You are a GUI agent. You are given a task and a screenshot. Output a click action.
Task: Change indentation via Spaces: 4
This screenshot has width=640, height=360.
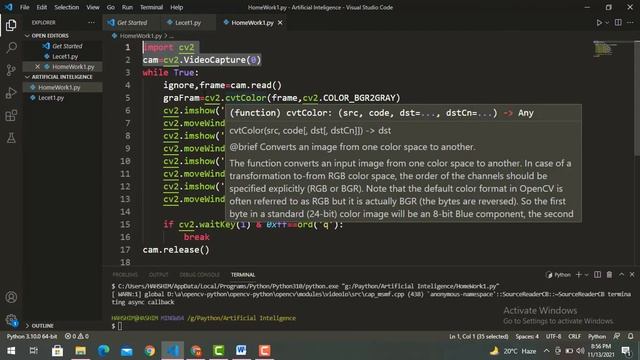coord(527,336)
